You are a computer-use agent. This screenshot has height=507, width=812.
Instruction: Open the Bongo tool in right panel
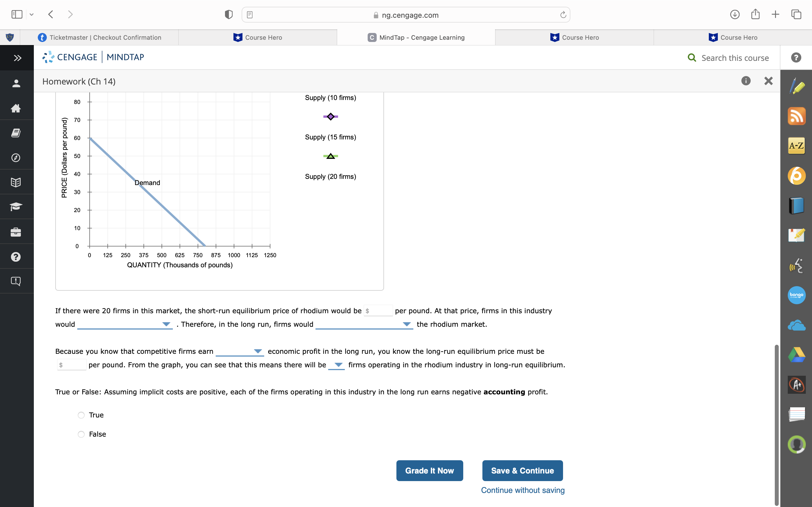797,295
